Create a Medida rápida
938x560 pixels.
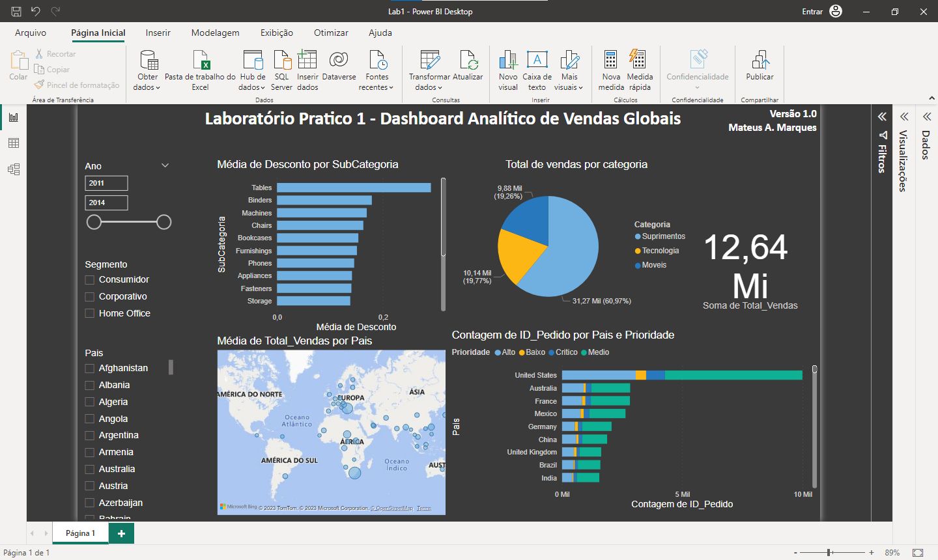pyautogui.click(x=640, y=70)
